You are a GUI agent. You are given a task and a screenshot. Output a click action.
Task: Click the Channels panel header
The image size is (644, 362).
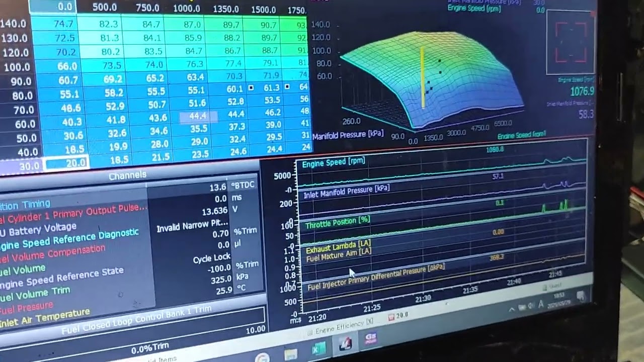pos(128,175)
